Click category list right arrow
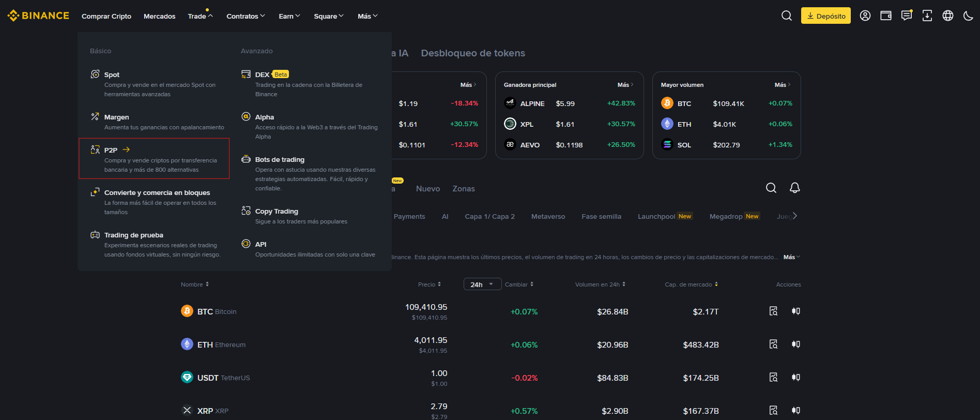Screen dimensions: 980x420 tap(795, 216)
